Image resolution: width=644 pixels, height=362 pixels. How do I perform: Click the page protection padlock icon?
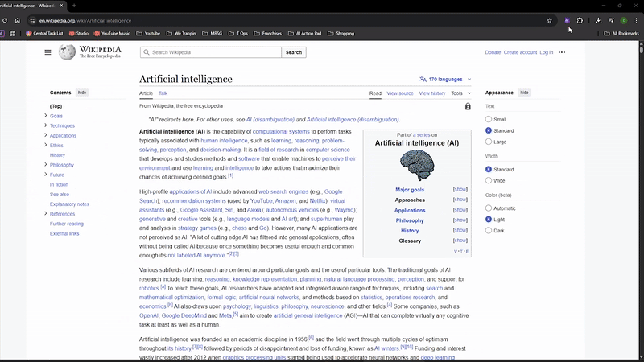[468, 106]
